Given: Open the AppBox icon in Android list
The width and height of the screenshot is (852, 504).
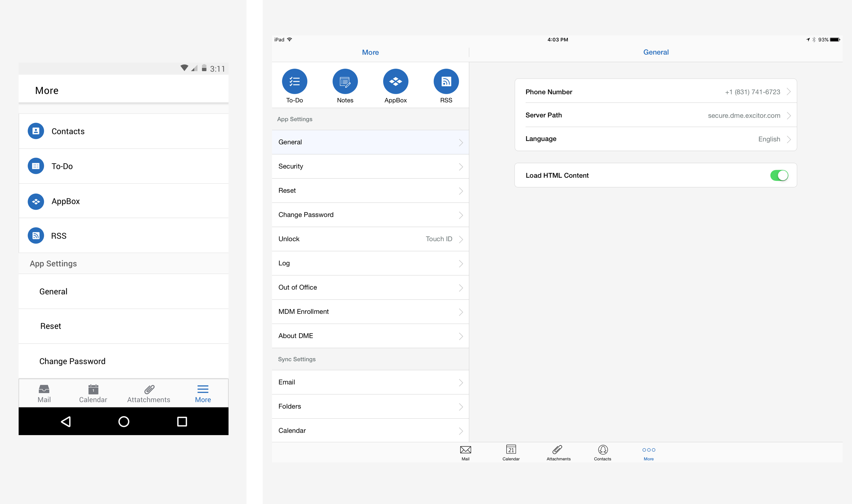Looking at the screenshot, I should coord(36,201).
